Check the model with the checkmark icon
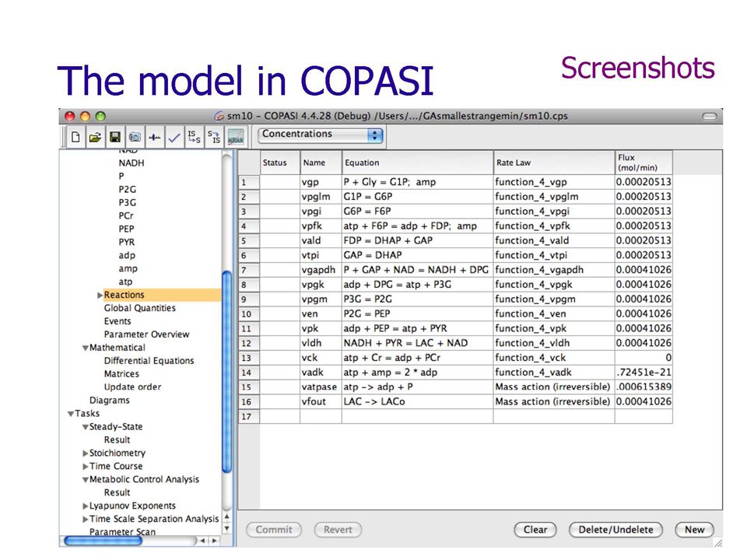Viewport: 747px width, 560px height. [x=174, y=137]
